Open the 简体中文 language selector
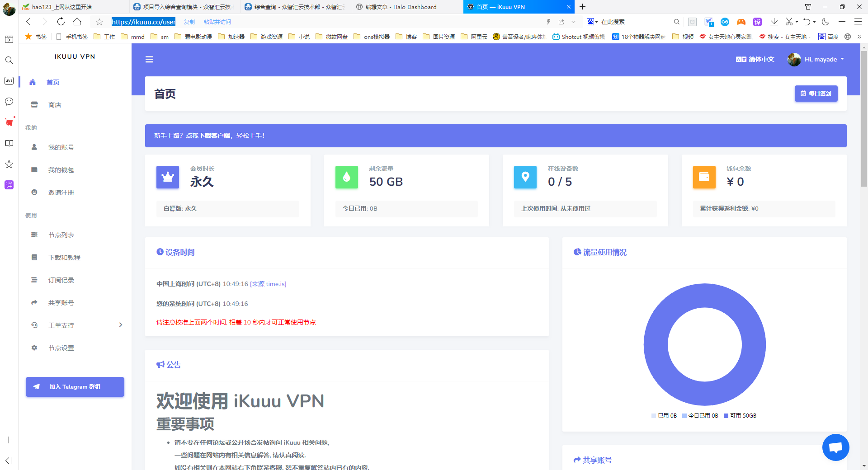Viewport: 868px width, 470px height. pyautogui.click(x=755, y=59)
